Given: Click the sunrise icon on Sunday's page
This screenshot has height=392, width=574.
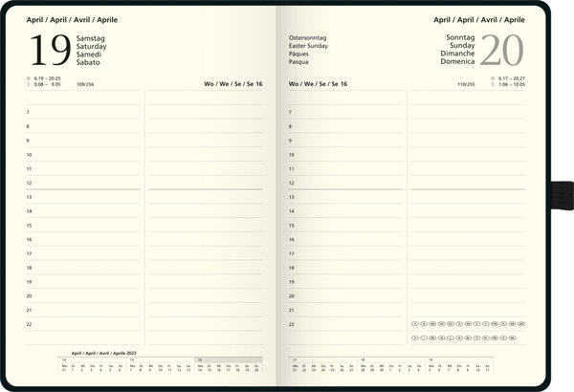Looking at the screenshot, I should point(492,78).
